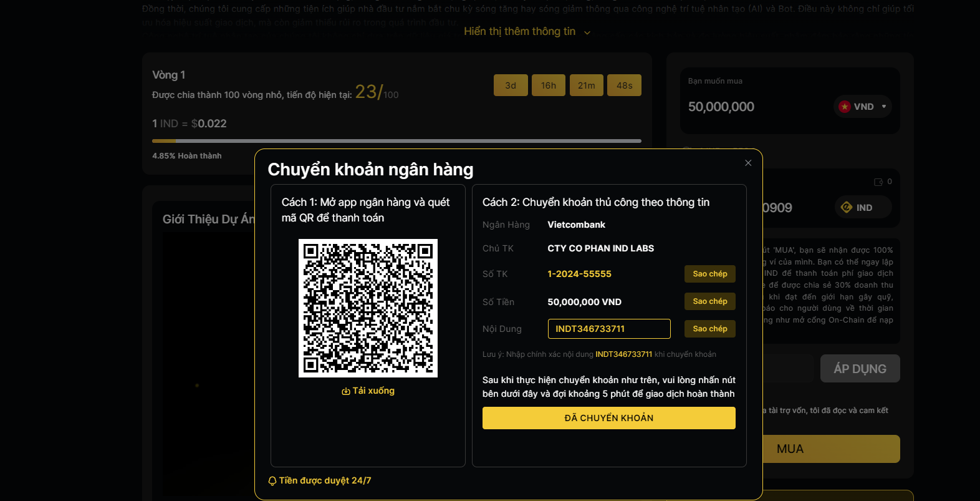This screenshot has width=980, height=501.
Task: Click the ÁP DỤNG button
Action: 860,369
